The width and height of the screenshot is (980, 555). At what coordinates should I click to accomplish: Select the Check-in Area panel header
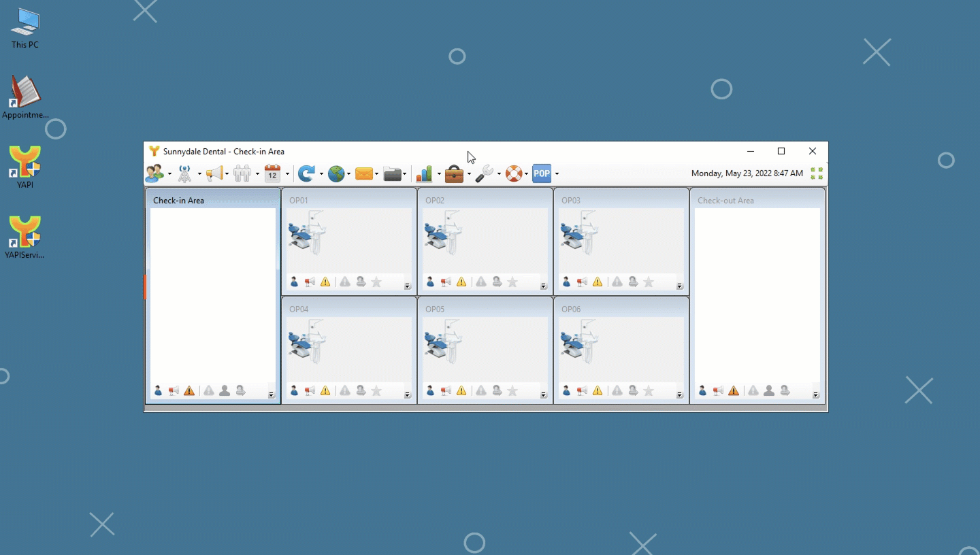point(213,200)
